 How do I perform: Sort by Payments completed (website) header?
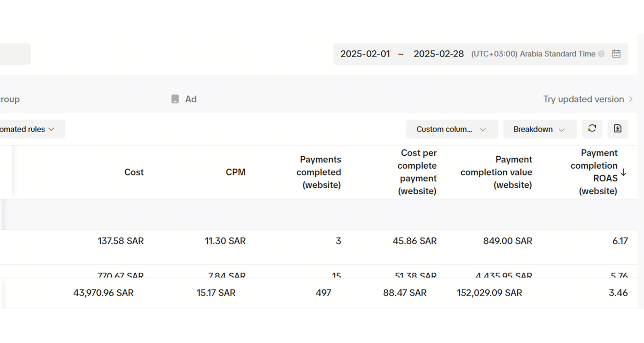click(x=319, y=172)
